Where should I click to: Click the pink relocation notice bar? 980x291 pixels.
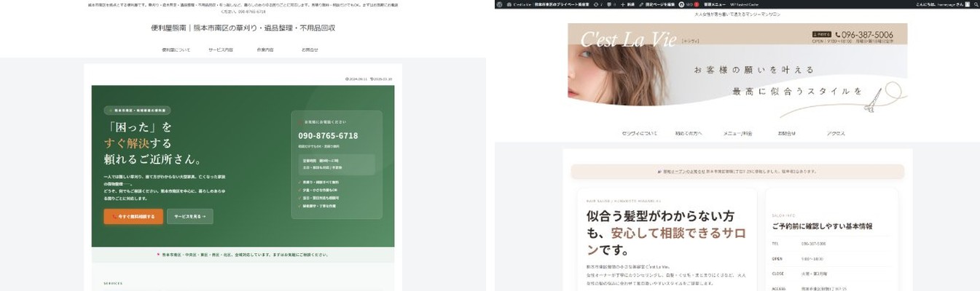pos(737,172)
